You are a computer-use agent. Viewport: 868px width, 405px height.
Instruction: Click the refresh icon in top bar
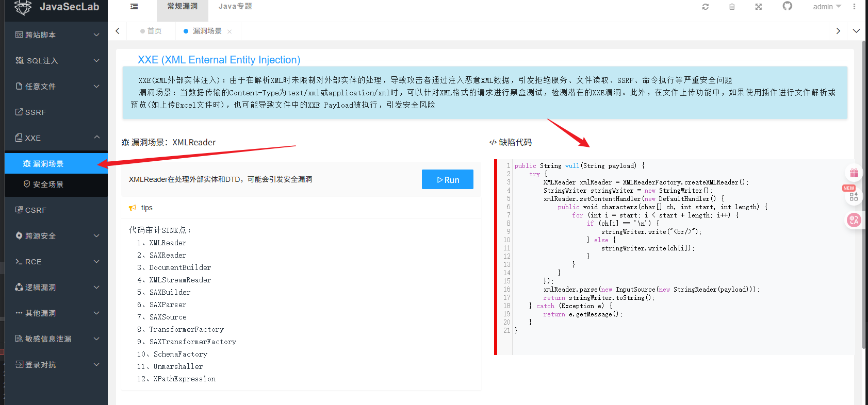[x=706, y=7]
